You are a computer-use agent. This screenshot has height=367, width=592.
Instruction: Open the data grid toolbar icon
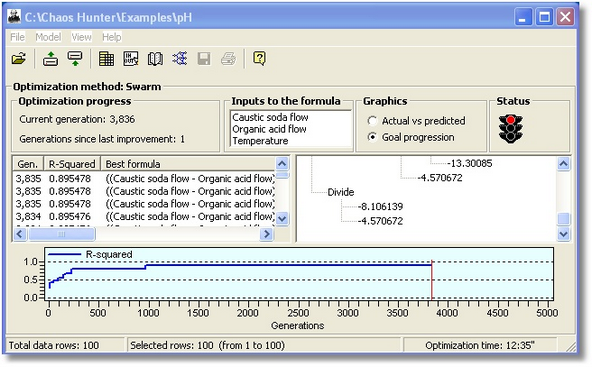[106, 59]
